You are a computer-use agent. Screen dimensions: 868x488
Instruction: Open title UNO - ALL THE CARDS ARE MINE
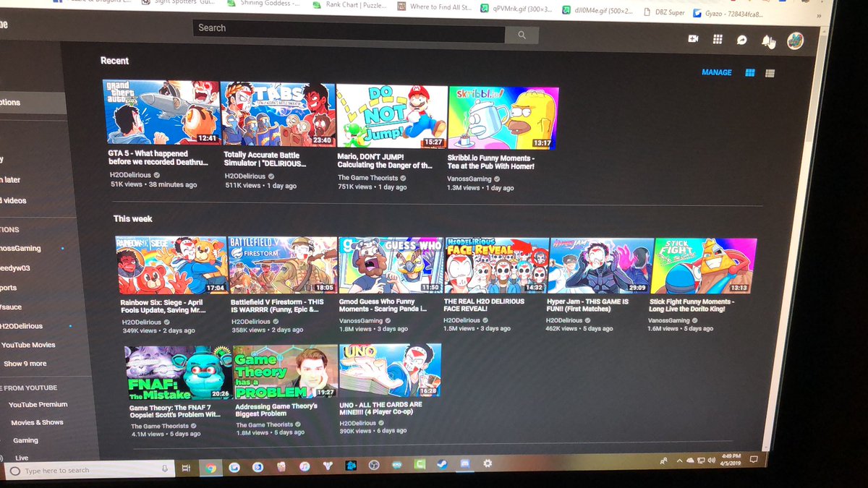(380, 408)
